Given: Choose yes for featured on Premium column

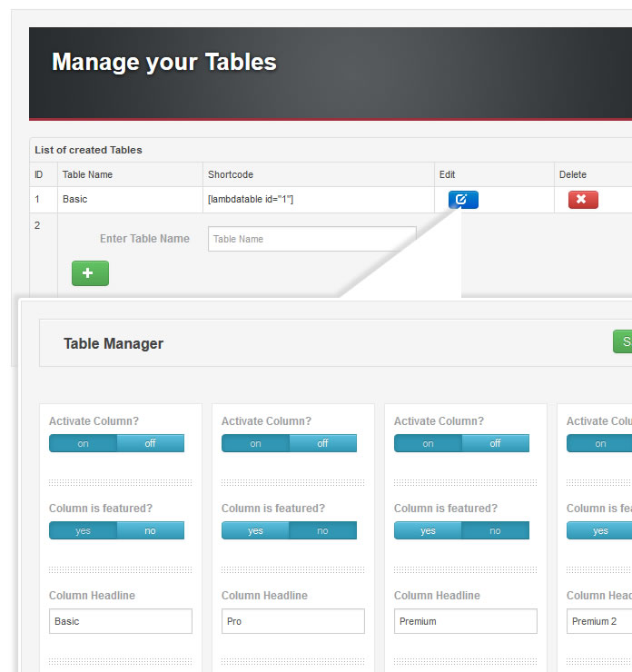Looking at the screenshot, I should (428, 530).
